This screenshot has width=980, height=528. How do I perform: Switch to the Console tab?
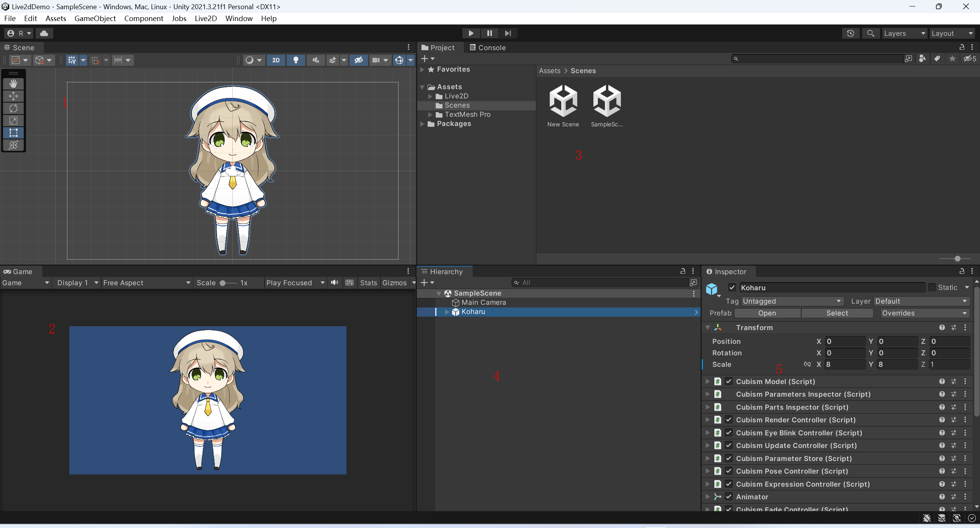click(x=487, y=47)
